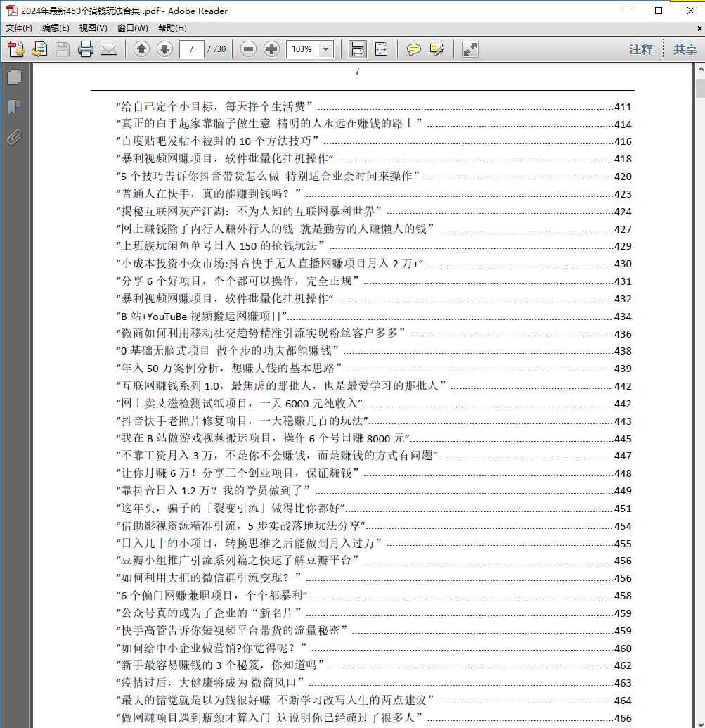The image size is (705, 728).
Task: Click the page number input field
Action: pyautogui.click(x=192, y=49)
